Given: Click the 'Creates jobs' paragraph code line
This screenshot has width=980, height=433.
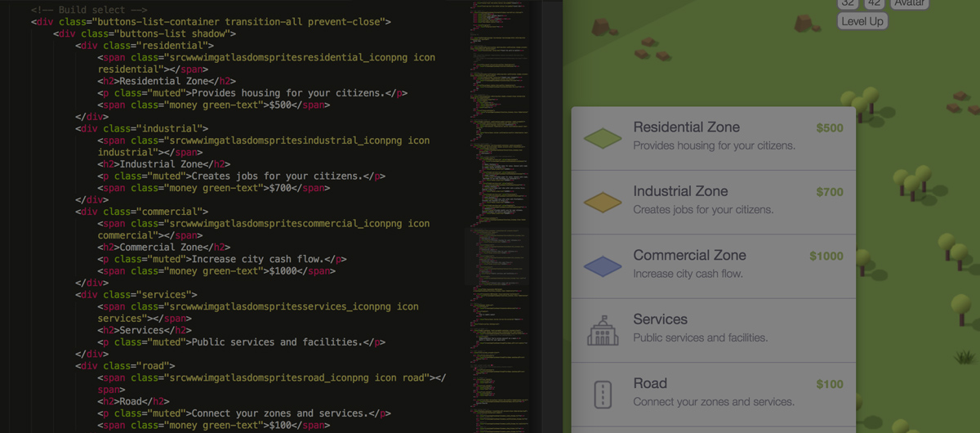Looking at the screenshot, I should pyautogui.click(x=242, y=176).
